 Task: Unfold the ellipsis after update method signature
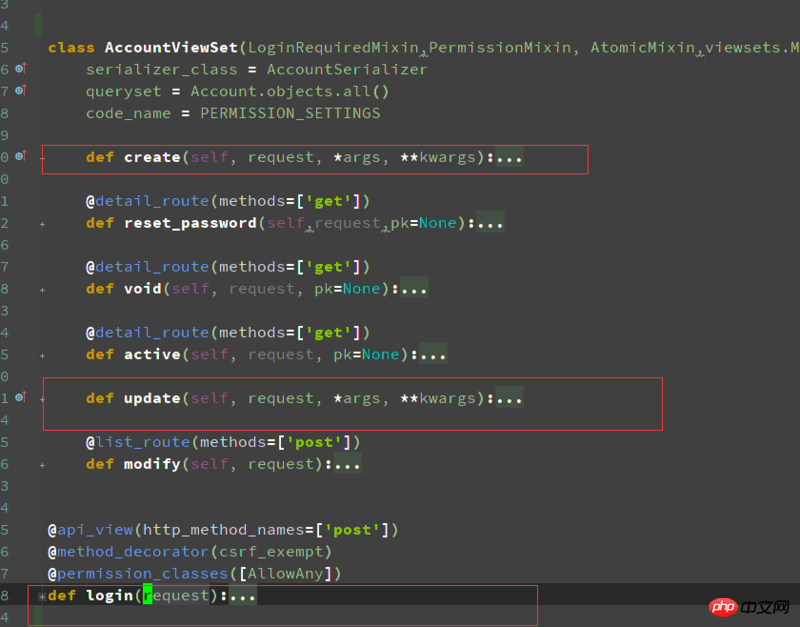coord(509,398)
